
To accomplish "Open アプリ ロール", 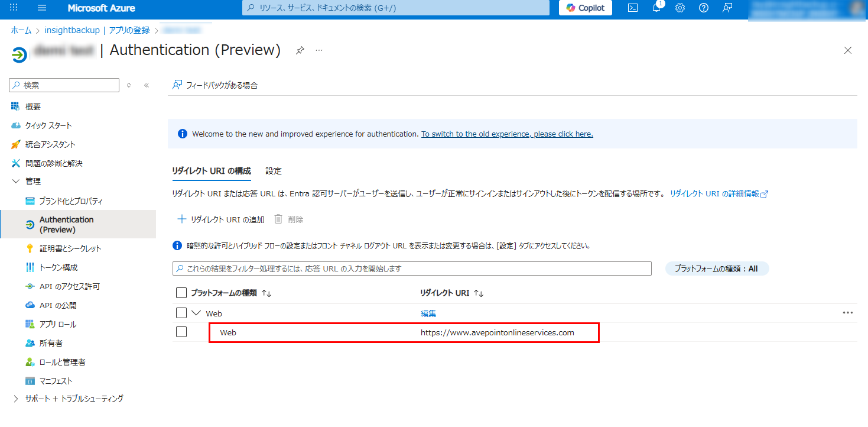I will tap(58, 324).
